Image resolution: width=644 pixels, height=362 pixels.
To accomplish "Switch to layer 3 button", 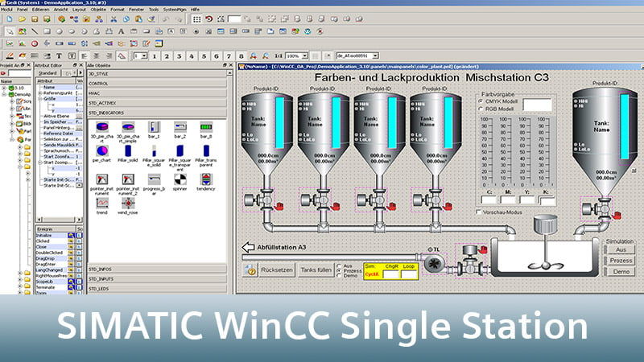I will coord(179,56).
